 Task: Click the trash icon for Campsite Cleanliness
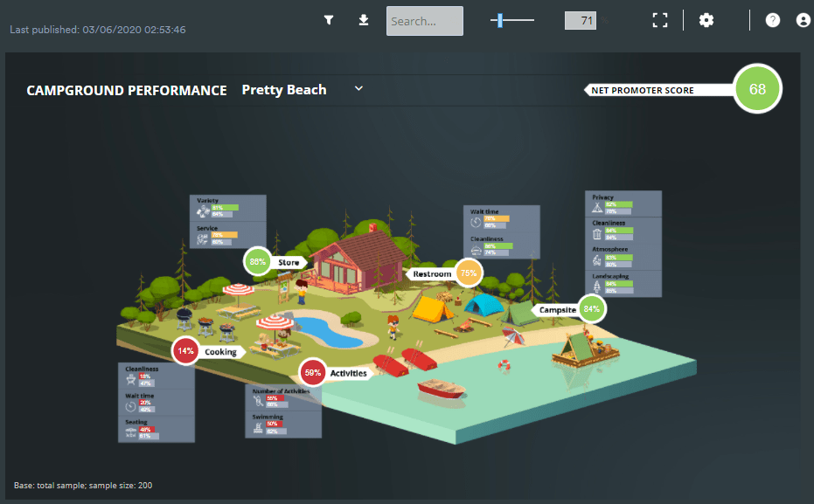tap(596, 234)
